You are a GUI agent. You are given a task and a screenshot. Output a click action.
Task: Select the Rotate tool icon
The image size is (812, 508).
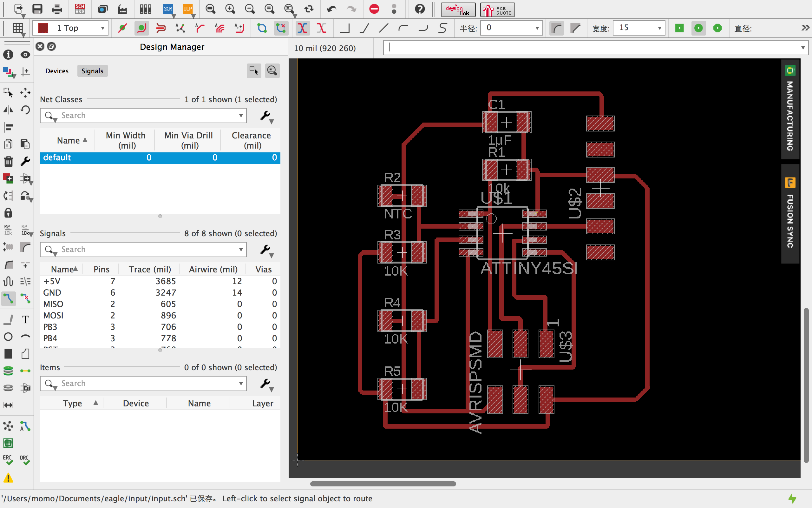[25, 110]
